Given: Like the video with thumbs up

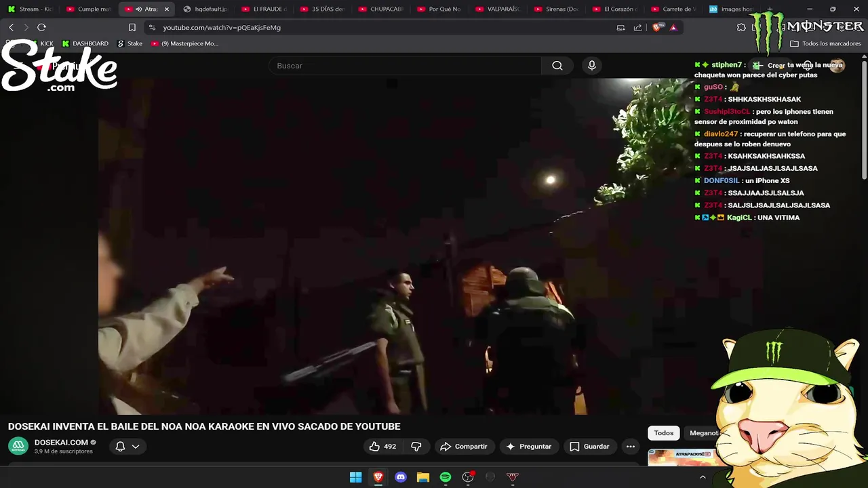Looking at the screenshot, I should 382,447.
